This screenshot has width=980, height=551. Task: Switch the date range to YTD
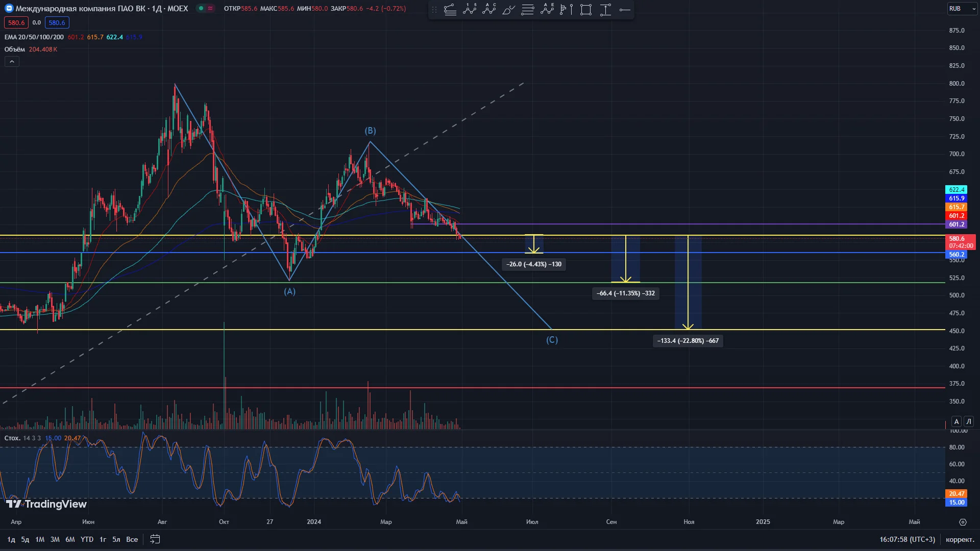pos(87,539)
